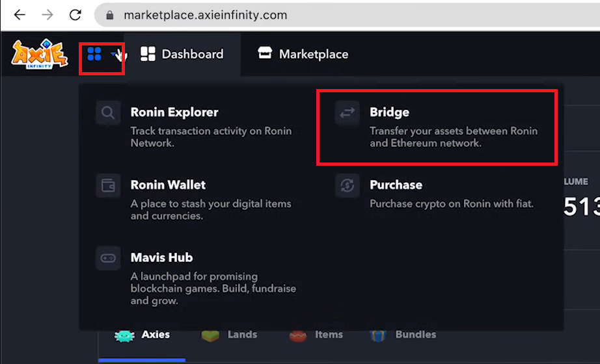Open the Bridge menu entry
The width and height of the screenshot is (600, 364).
tap(437, 127)
